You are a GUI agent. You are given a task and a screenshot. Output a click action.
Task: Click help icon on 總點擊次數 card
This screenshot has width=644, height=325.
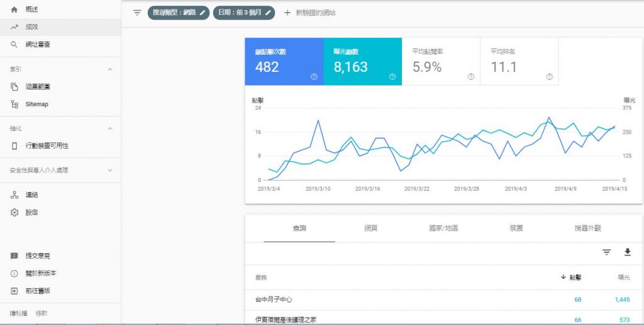click(314, 77)
